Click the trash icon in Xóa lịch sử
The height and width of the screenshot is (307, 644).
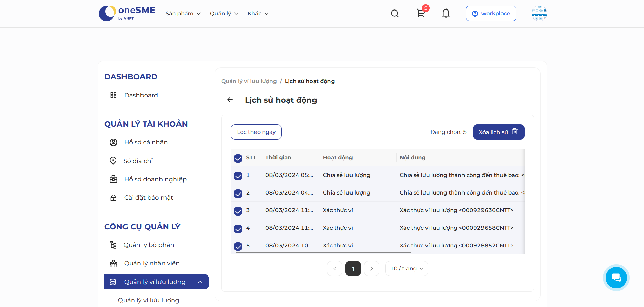(515, 131)
